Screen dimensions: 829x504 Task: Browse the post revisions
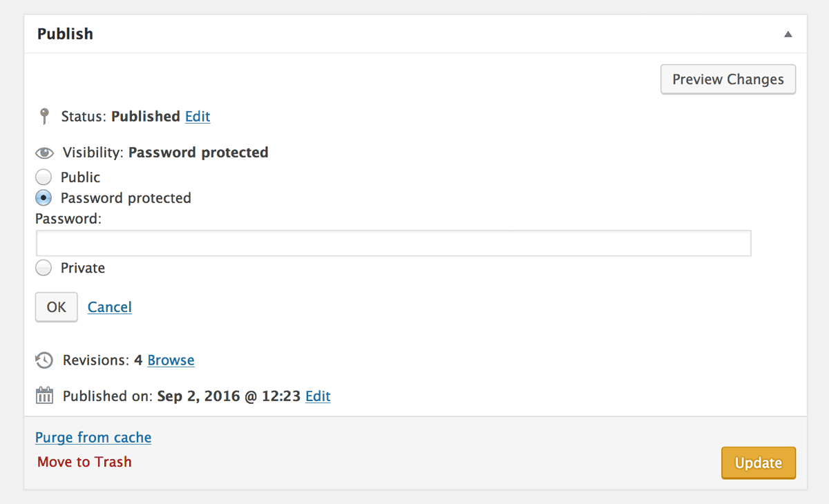171,360
